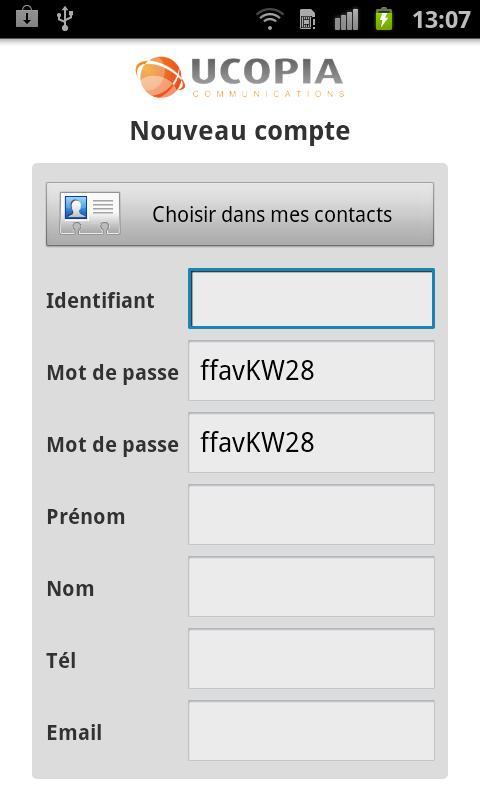
Task: Tap the battery charging icon
Action: click(384, 19)
